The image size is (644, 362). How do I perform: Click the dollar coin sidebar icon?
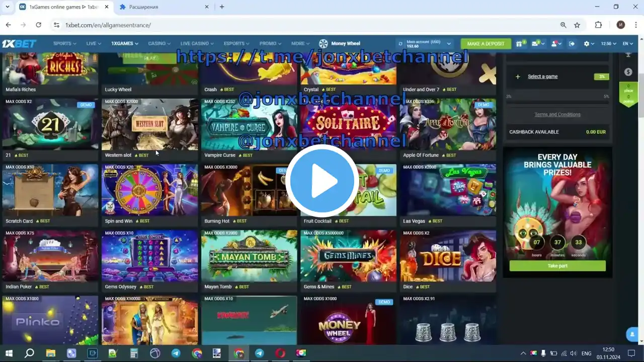pos(628,72)
